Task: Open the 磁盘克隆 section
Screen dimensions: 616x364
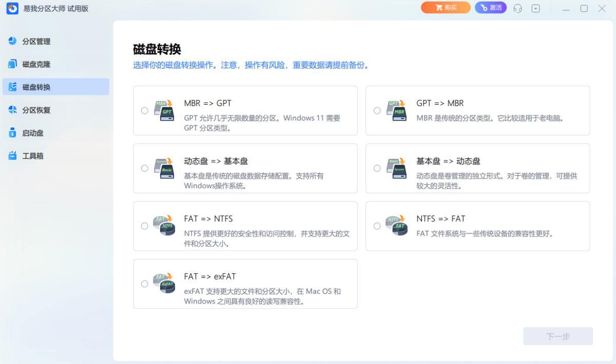Action: 56,64
